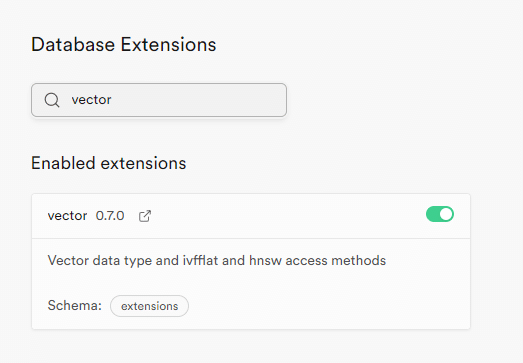523x363 pixels.
Task: Click the magnifying glass search icon
Action: pyautogui.click(x=52, y=100)
